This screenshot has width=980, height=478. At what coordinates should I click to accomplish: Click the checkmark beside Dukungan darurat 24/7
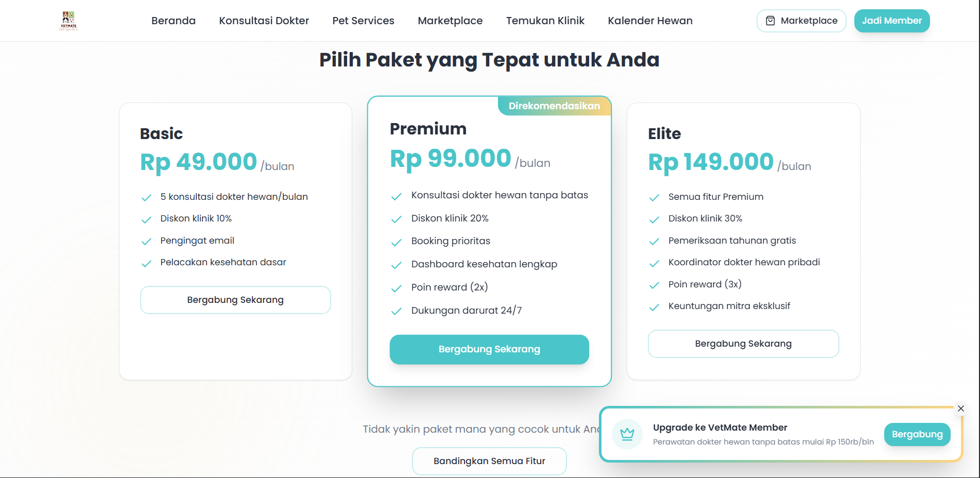pyautogui.click(x=396, y=311)
